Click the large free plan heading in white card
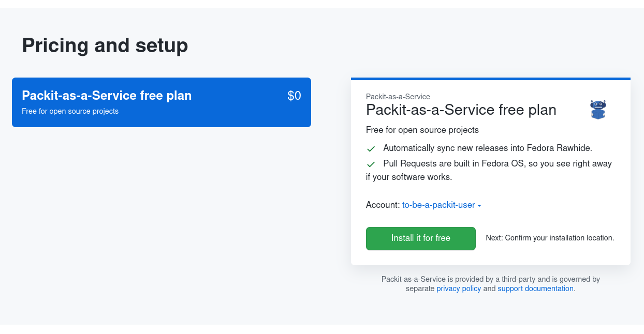The image size is (644, 334). click(x=461, y=110)
